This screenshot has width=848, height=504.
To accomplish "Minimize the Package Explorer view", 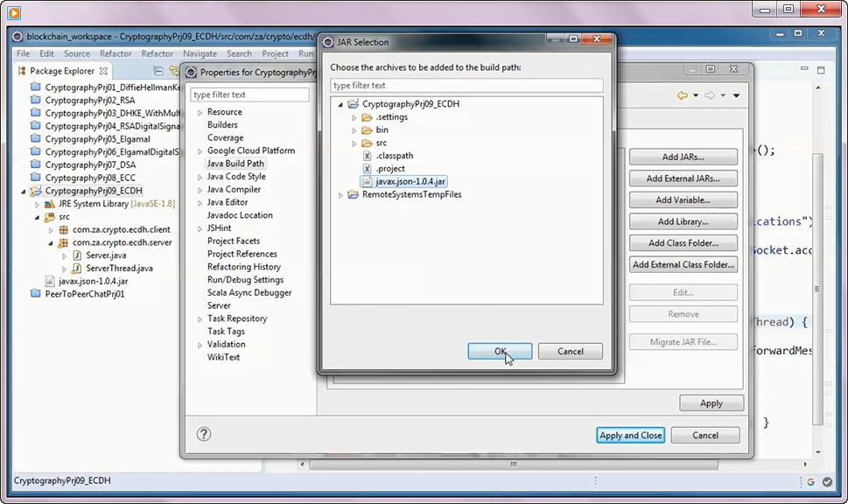I will pos(158,71).
